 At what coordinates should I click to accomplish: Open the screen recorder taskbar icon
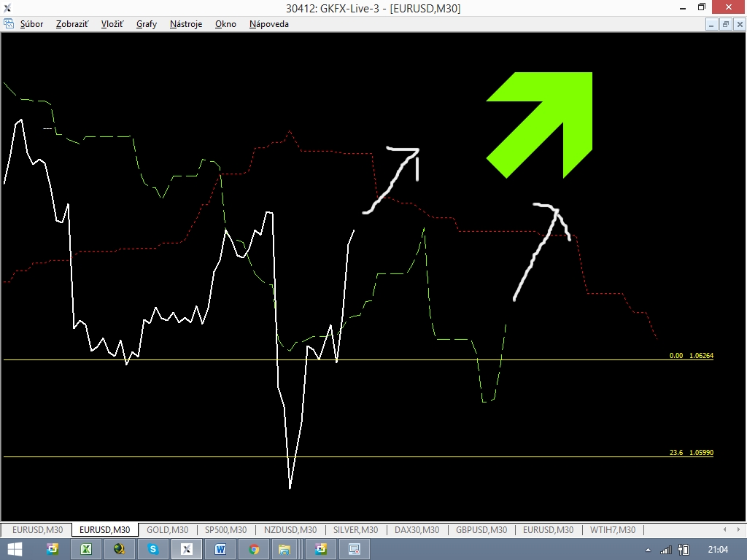click(354, 549)
